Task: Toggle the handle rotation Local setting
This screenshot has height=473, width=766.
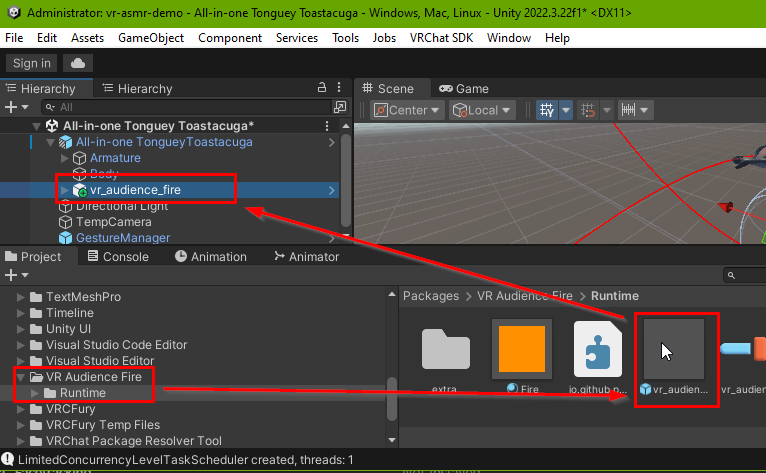Action: tap(481, 110)
